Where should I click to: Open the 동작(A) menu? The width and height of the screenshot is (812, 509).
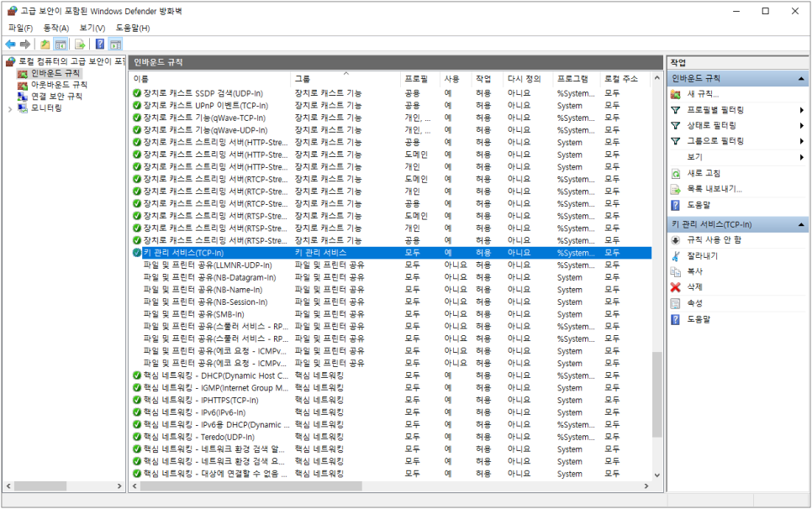[x=56, y=28]
